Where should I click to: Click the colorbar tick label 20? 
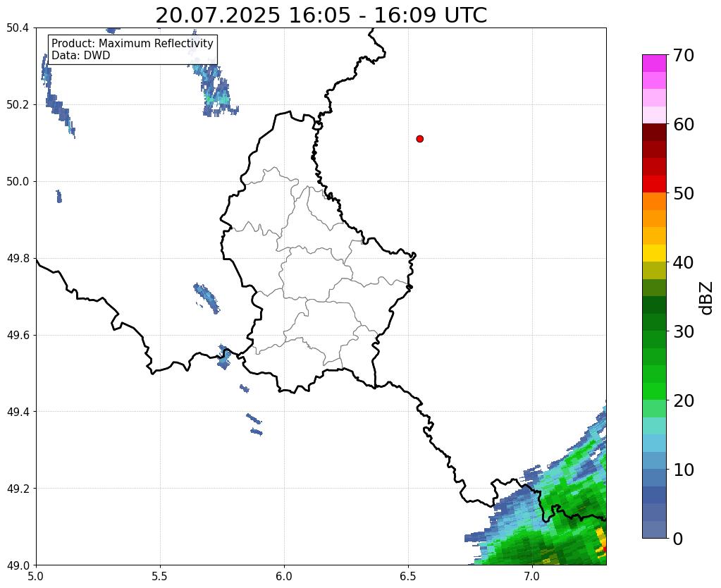pos(684,400)
